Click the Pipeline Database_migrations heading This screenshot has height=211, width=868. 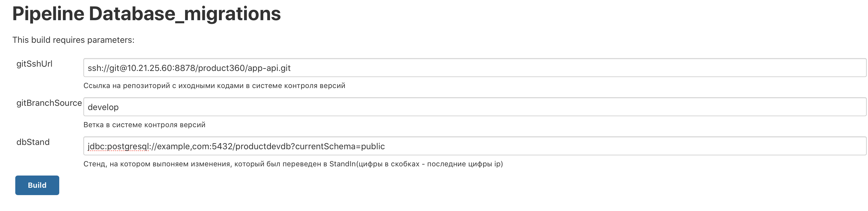click(x=147, y=14)
